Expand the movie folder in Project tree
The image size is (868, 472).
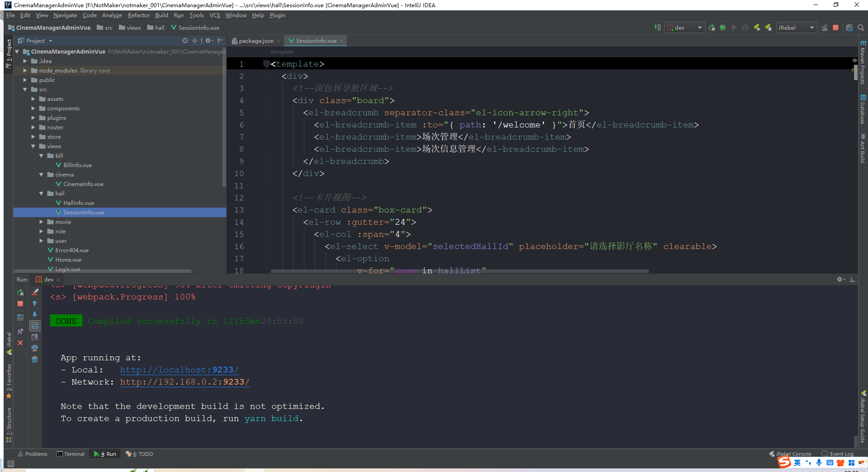[41, 222]
